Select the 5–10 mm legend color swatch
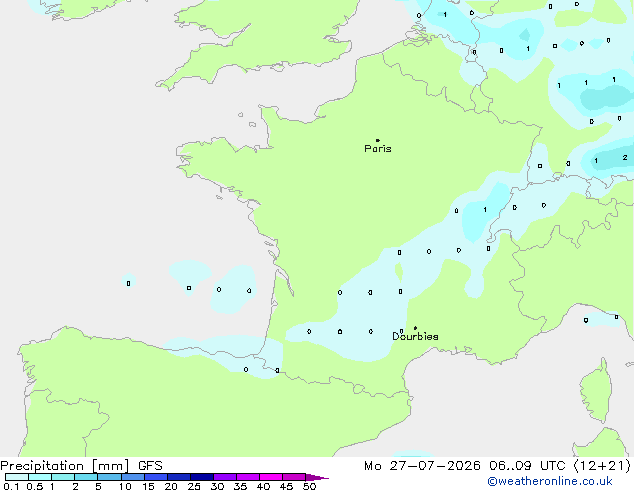Viewport: 634px width, 490px height. tap(109, 477)
